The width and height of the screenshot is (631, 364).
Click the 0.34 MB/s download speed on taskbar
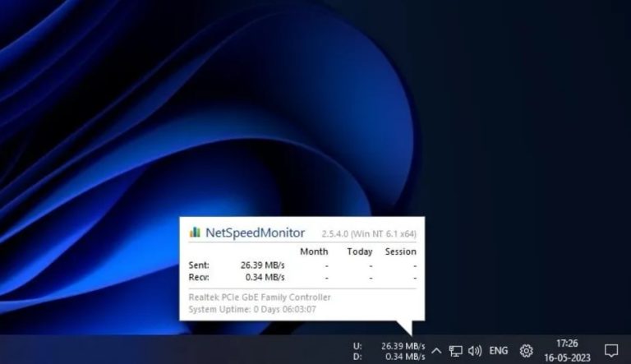click(x=404, y=357)
